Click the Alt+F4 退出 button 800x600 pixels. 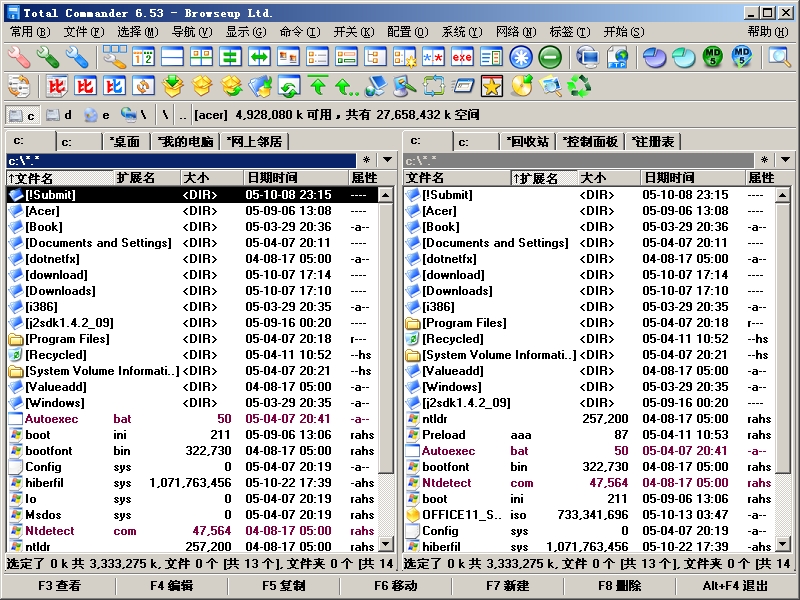735,586
